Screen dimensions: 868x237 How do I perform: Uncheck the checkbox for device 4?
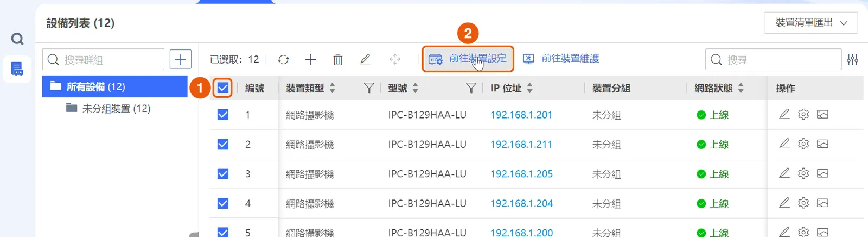click(x=223, y=203)
